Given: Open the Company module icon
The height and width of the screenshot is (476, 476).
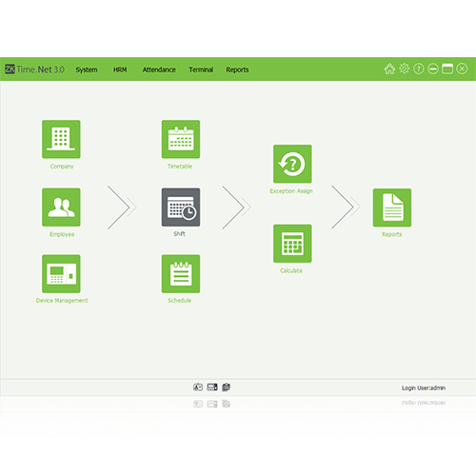Looking at the screenshot, I should coord(61,139).
